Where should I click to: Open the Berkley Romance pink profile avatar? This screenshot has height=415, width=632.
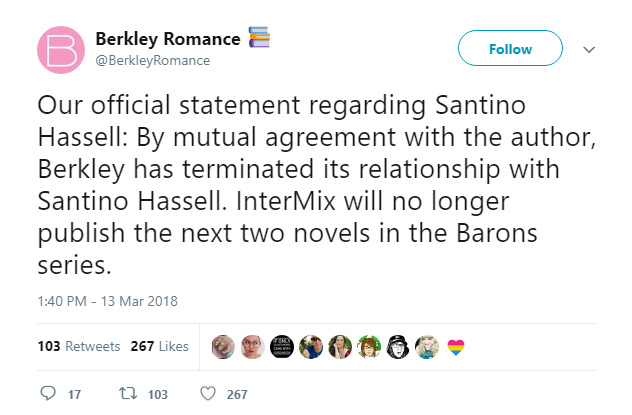point(61,49)
